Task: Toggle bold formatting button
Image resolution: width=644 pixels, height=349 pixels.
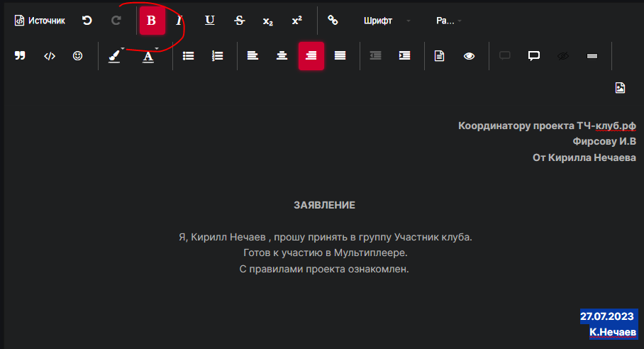Action: point(151,21)
